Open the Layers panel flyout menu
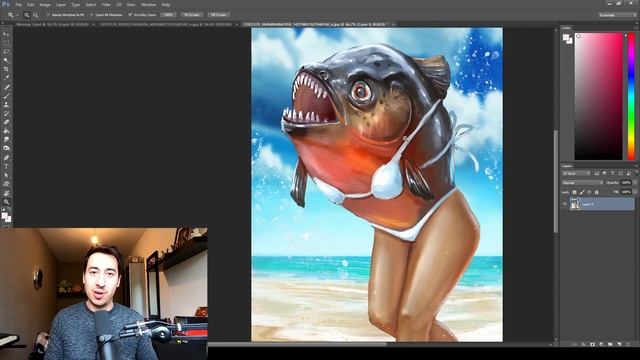 [636, 166]
